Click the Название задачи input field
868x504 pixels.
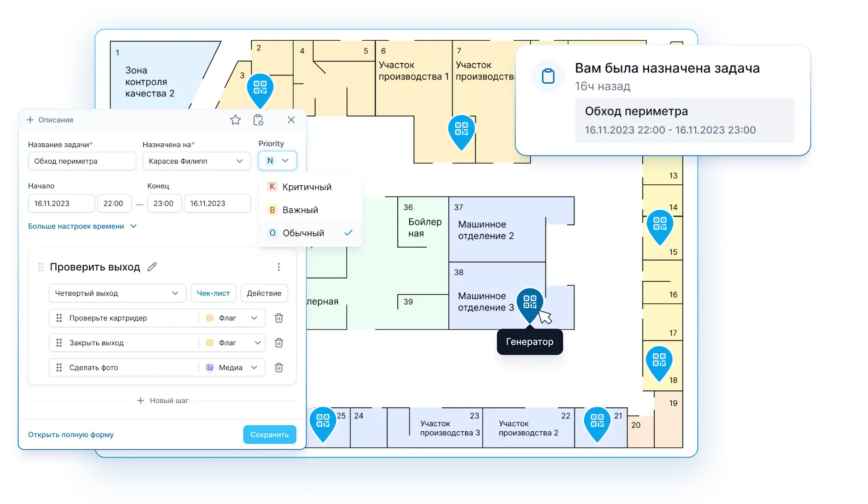click(82, 161)
